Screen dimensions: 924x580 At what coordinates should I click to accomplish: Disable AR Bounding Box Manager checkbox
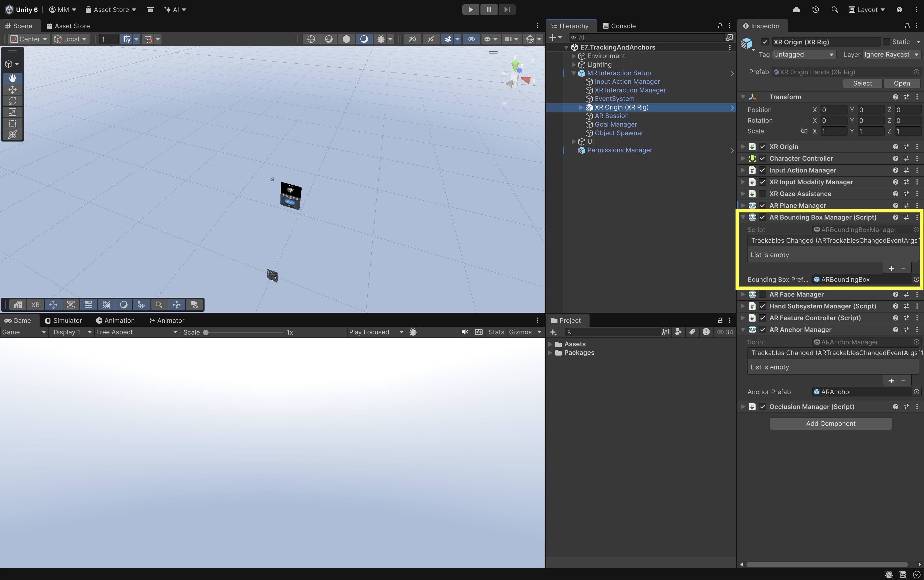pyautogui.click(x=762, y=217)
